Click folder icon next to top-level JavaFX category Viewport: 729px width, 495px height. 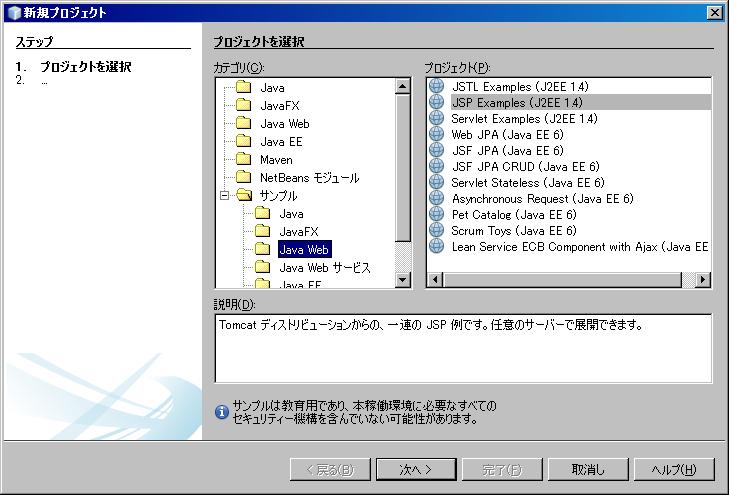(x=244, y=105)
